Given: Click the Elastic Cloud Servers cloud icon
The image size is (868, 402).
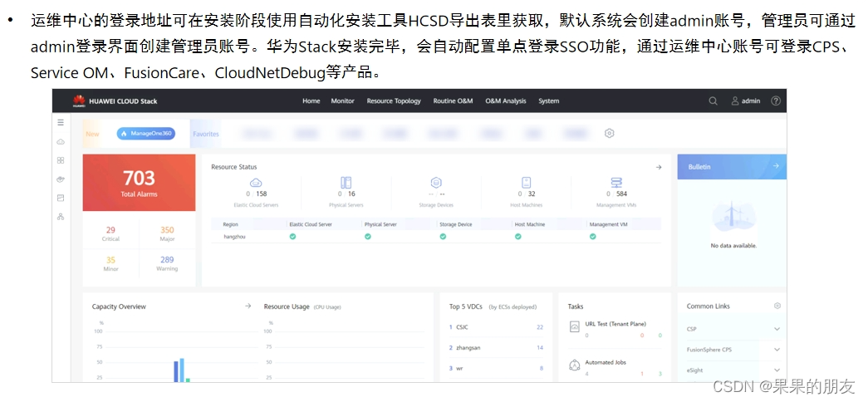Looking at the screenshot, I should point(256,183).
